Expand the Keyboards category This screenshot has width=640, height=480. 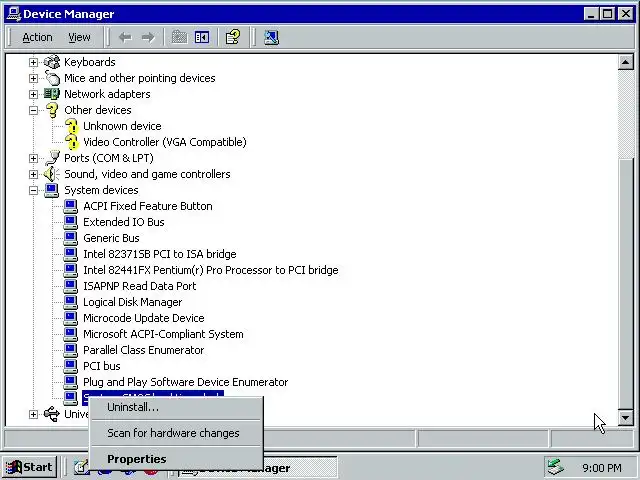(x=33, y=62)
